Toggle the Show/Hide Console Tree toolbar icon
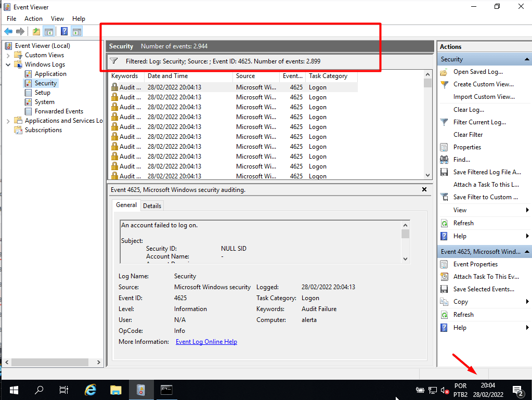The image size is (532, 400). 49,32
